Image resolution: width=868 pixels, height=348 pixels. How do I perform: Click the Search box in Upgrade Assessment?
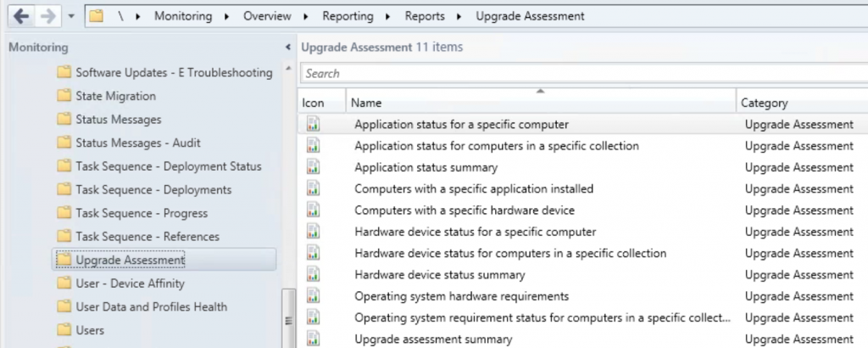[584, 73]
